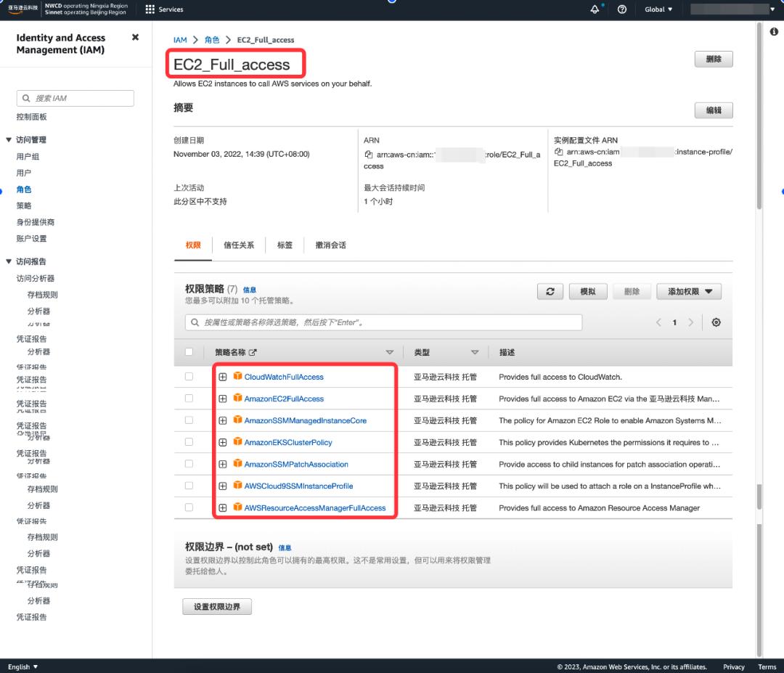
Task: Toggle the select-all policies header checkbox
Action: click(189, 352)
